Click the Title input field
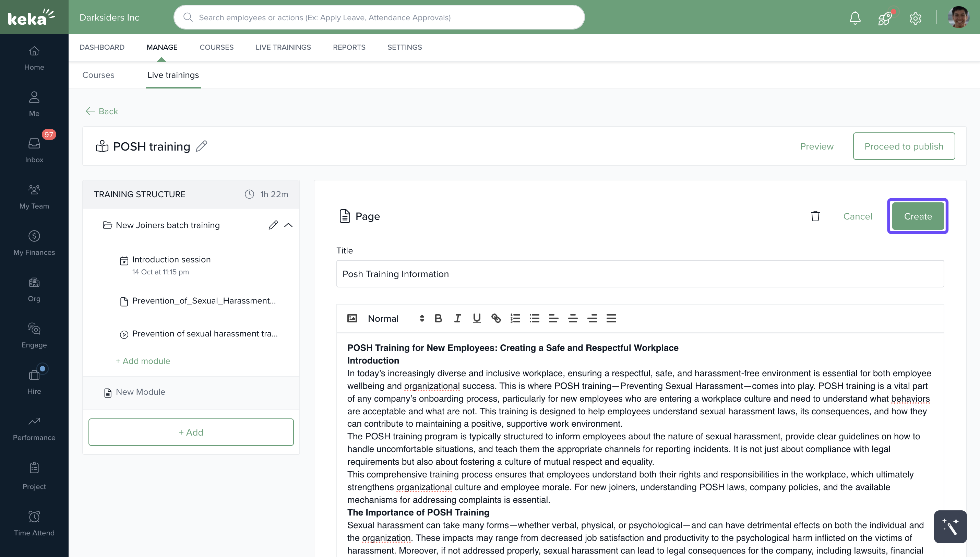This screenshot has height=557, width=980. 640,274
